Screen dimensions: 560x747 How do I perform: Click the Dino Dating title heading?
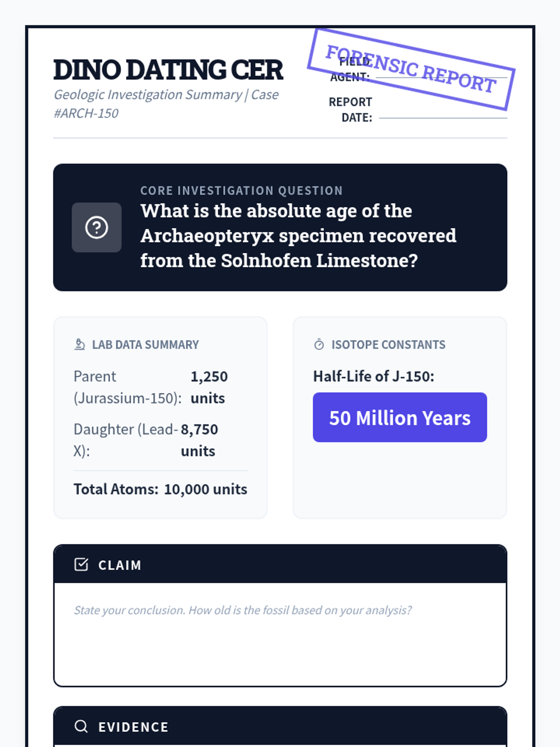[x=168, y=70]
